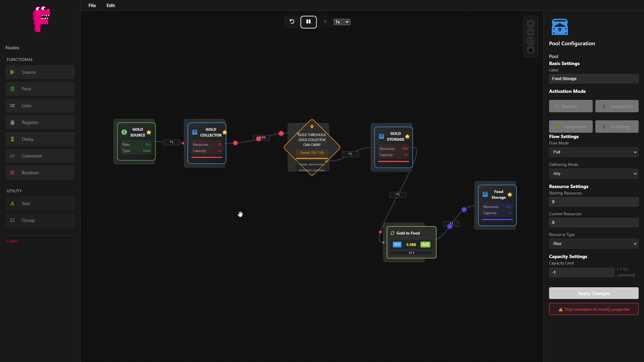Click the zoom-in icon on the canvas
This screenshot has width=644, height=362.
[530, 23]
